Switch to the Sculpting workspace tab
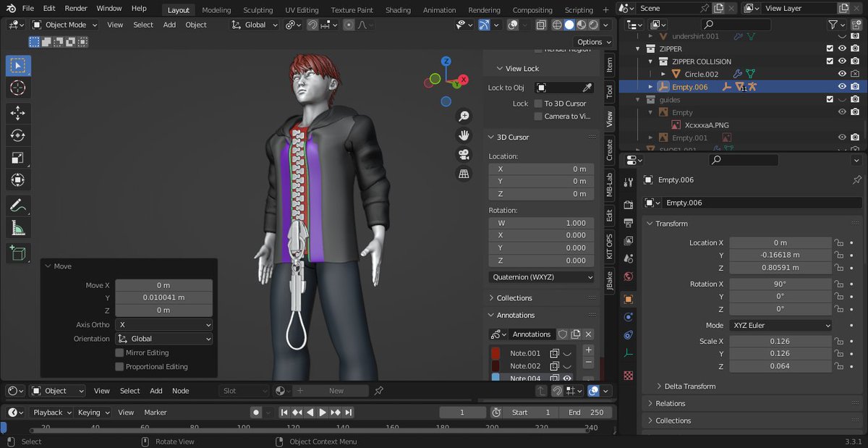Viewport: 868px width, 448px height. [258, 10]
